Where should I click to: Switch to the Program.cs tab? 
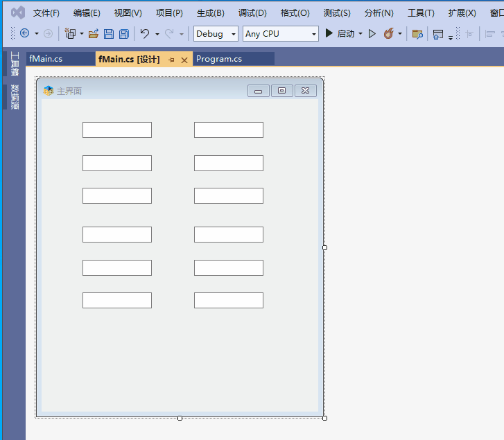(x=234, y=59)
